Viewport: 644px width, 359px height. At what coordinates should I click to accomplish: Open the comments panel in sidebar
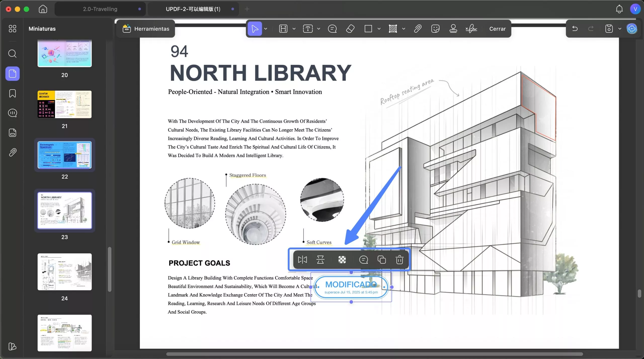(12, 113)
